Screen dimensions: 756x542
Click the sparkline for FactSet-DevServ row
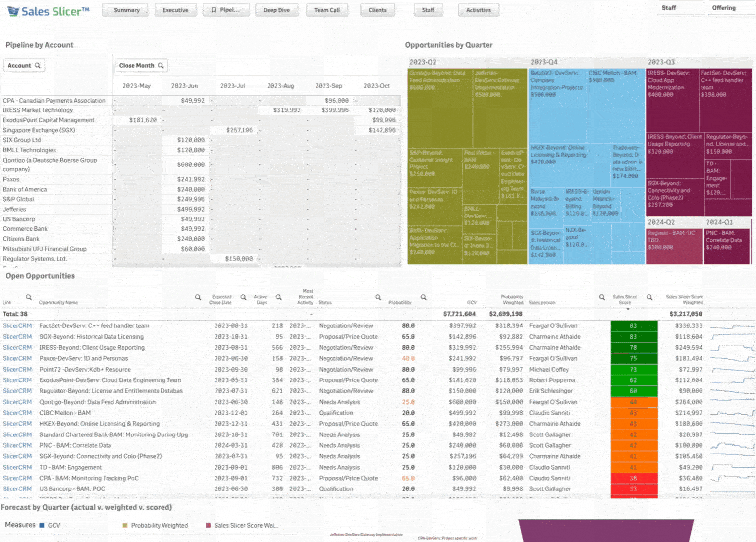732,326
